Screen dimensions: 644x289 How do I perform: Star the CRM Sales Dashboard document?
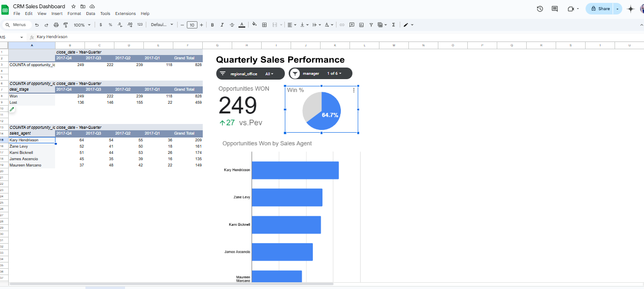point(73,6)
